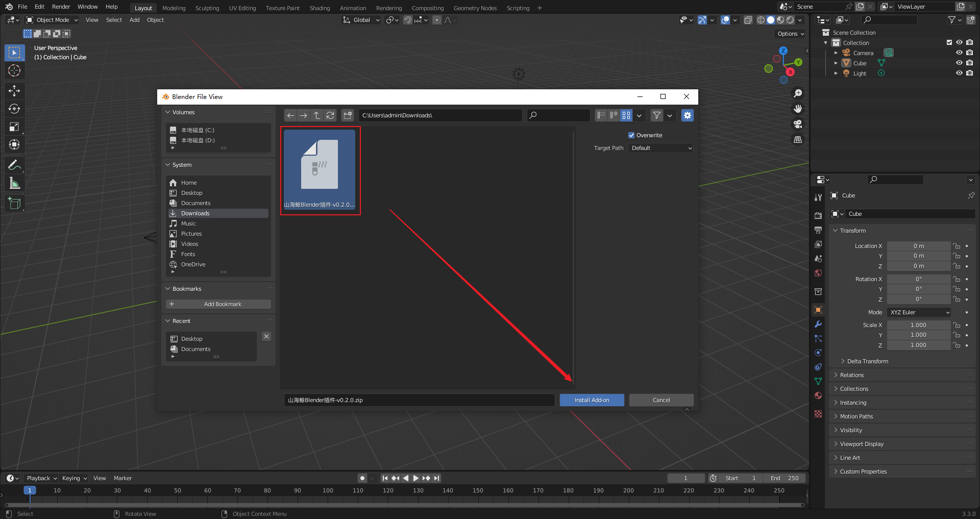Screen dimensions: 980x519
Task: Click viewport zoom magnifier gizmo
Action: [x=798, y=93]
